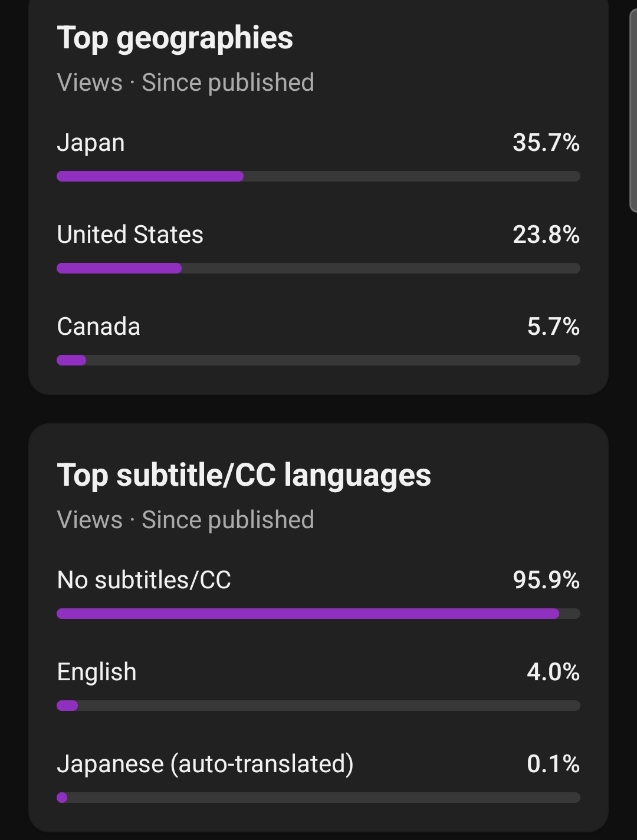Click the No subtitles/CC progress bar
This screenshot has width=637, height=840.
[x=318, y=614]
